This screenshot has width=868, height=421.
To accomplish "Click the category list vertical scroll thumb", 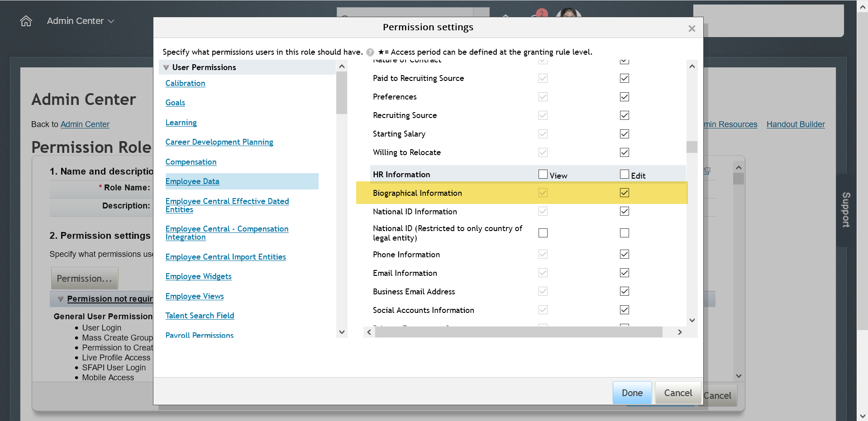I will 342,93.
